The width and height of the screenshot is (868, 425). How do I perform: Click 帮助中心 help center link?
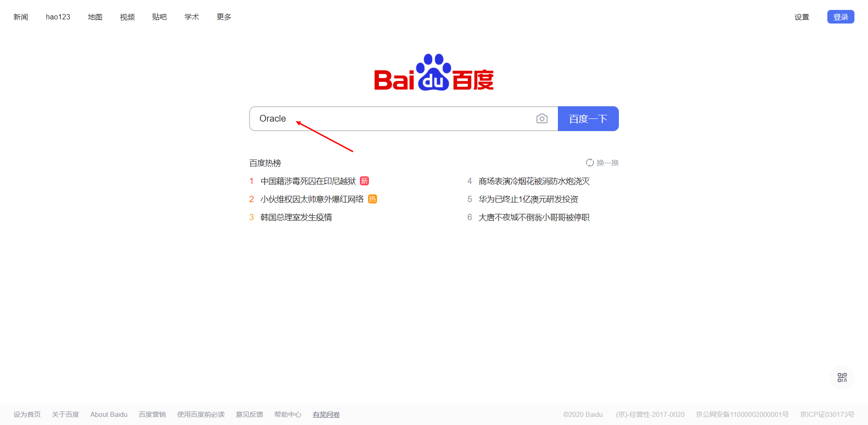288,415
